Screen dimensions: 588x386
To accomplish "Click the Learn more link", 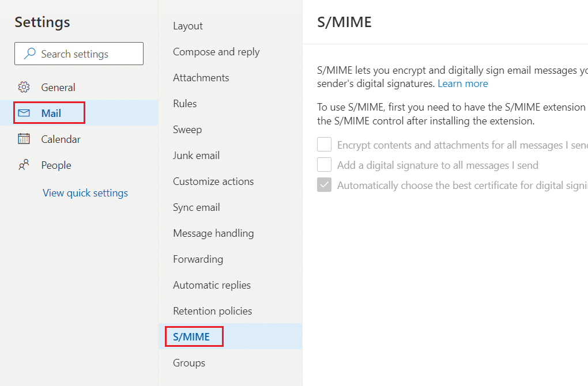I will click(463, 84).
